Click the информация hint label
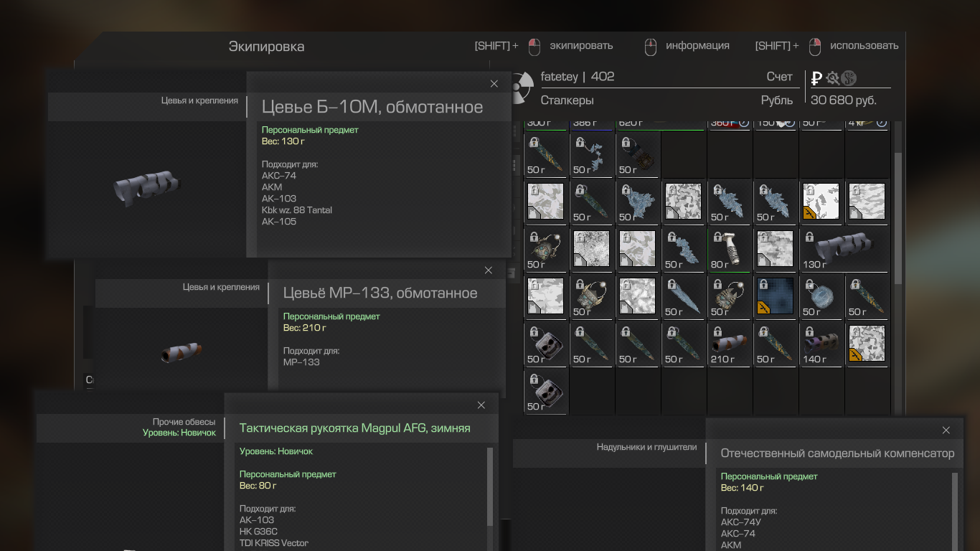The width and height of the screenshot is (980, 551). tap(697, 46)
